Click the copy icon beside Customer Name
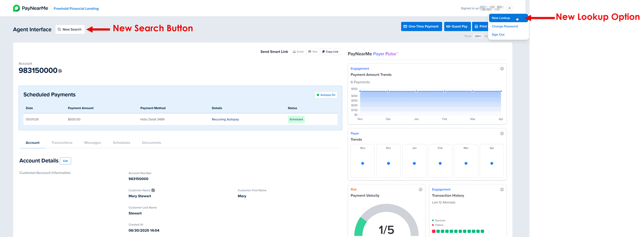The image size is (644, 237). (x=153, y=190)
